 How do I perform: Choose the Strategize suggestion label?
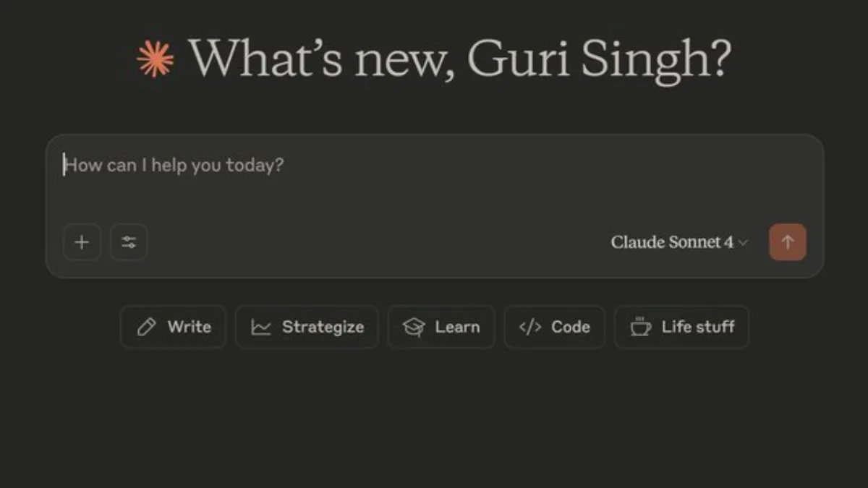click(323, 327)
